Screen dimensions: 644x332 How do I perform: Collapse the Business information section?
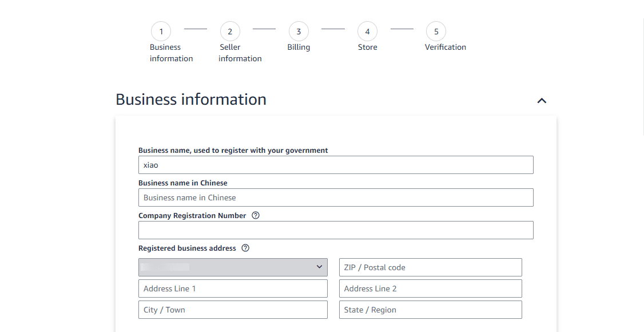pos(542,101)
